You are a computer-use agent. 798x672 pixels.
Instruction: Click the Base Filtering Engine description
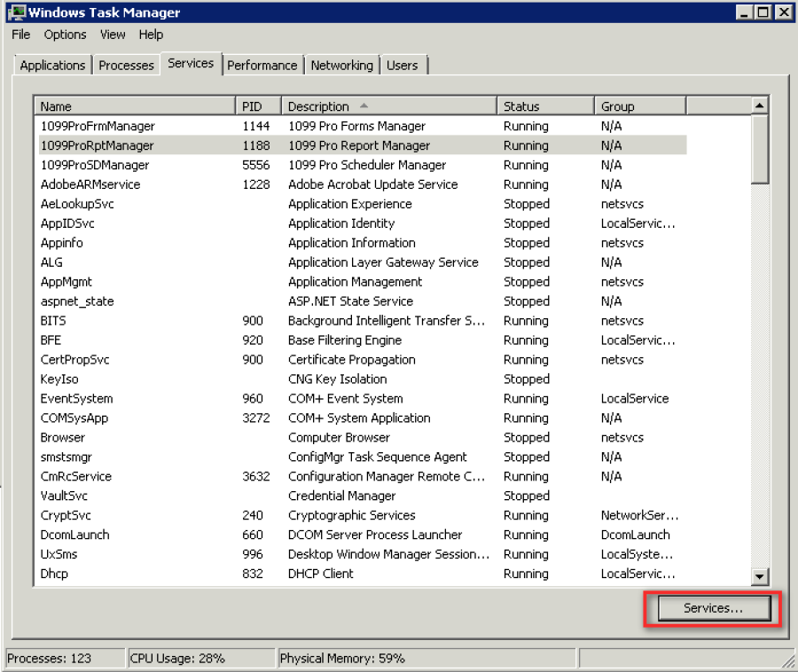tap(345, 340)
